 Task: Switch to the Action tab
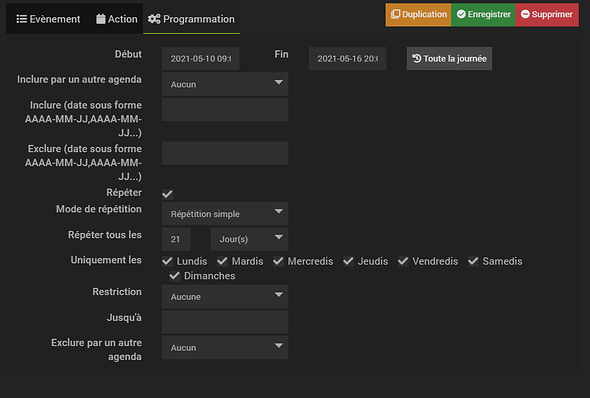pyautogui.click(x=117, y=19)
